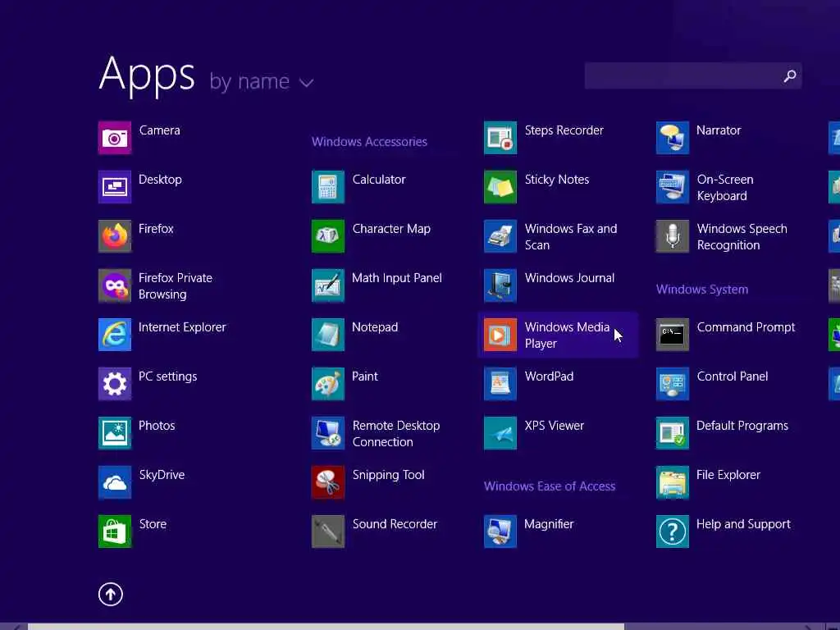Open the Character Map icon
The height and width of the screenshot is (630, 840).
[x=328, y=236]
